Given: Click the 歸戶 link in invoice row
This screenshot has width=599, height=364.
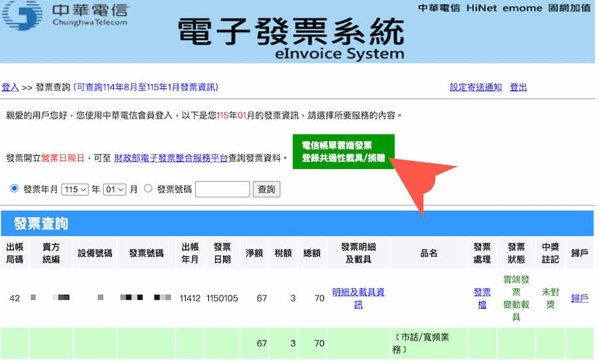Looking at the screenshot, I should tap(580, 298).
